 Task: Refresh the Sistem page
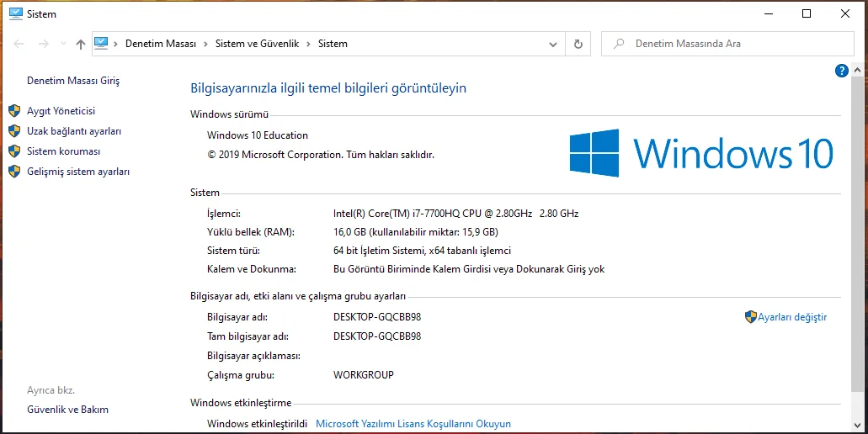578,44
